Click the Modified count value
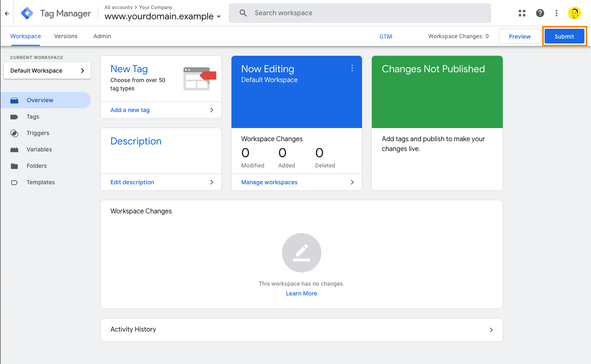Screen dimensions: 591x364 [245, 153]
